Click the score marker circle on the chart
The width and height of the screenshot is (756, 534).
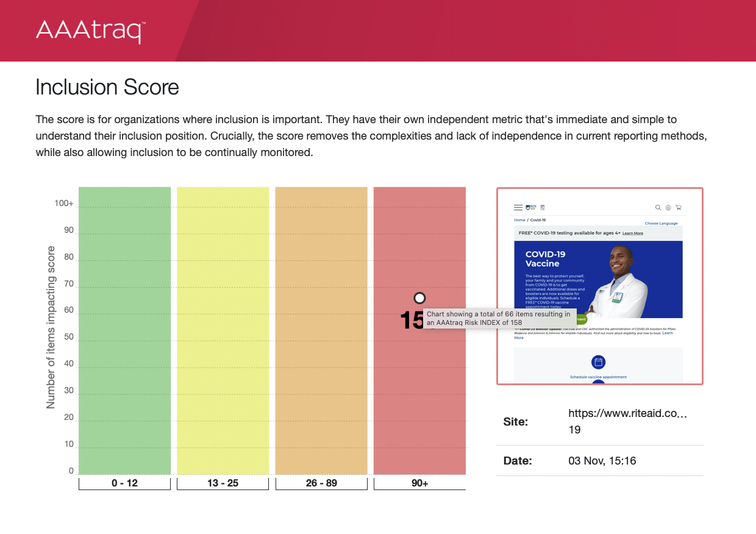(x=419, y=298)
